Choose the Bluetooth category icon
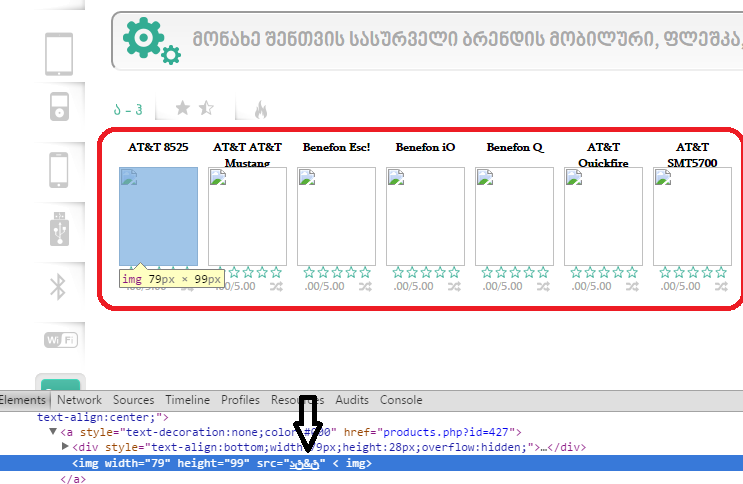Image resolution: width=743 pixels, height=484 pixels. click(58, 287)
